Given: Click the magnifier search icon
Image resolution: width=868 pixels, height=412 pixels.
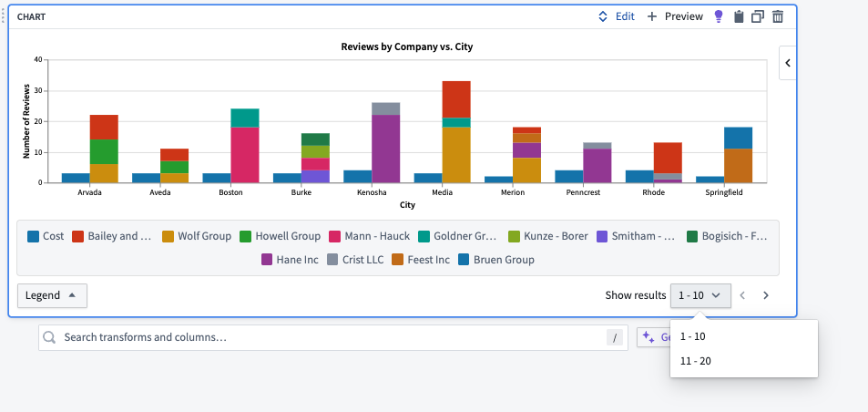Looking at the screenshot, I should [x=50, y=338].
